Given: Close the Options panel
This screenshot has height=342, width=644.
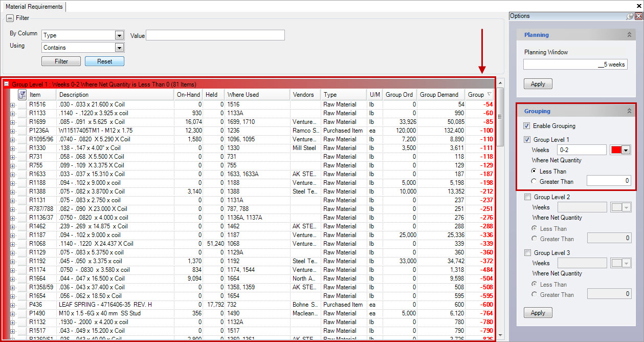Looking at the screenshot, I should tap(638, 16).
